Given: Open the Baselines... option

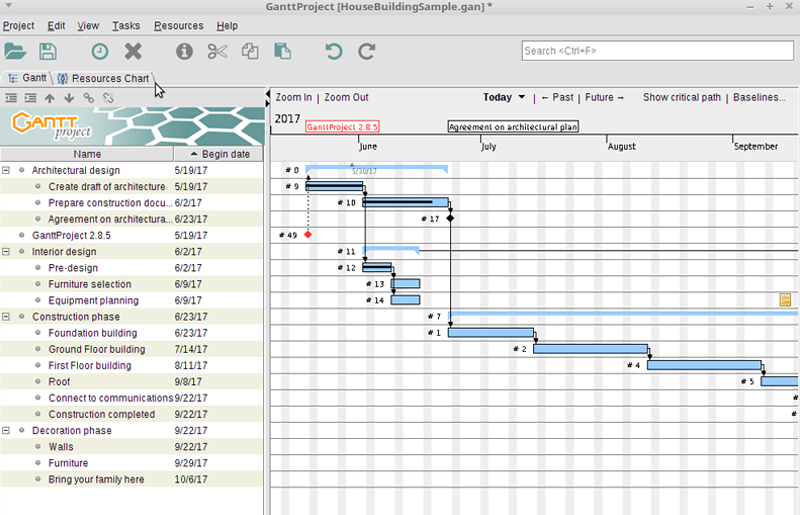Looking at the screenshot, I should (x=759, y=97).
